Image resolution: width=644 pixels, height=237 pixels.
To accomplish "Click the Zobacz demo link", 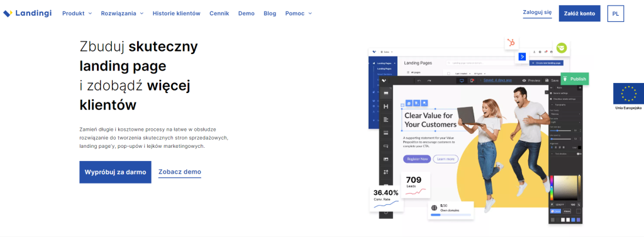I will 180,172.
